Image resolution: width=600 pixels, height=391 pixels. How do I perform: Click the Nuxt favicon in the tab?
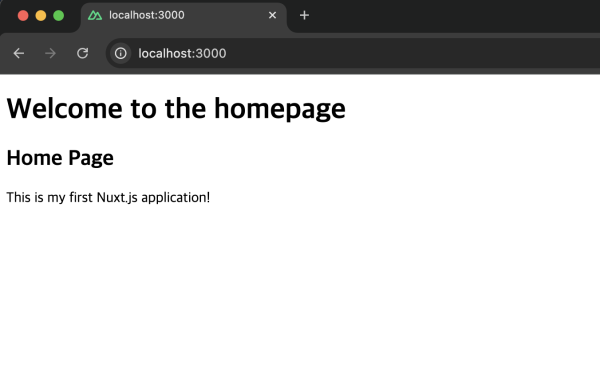[x=95, y=15]
